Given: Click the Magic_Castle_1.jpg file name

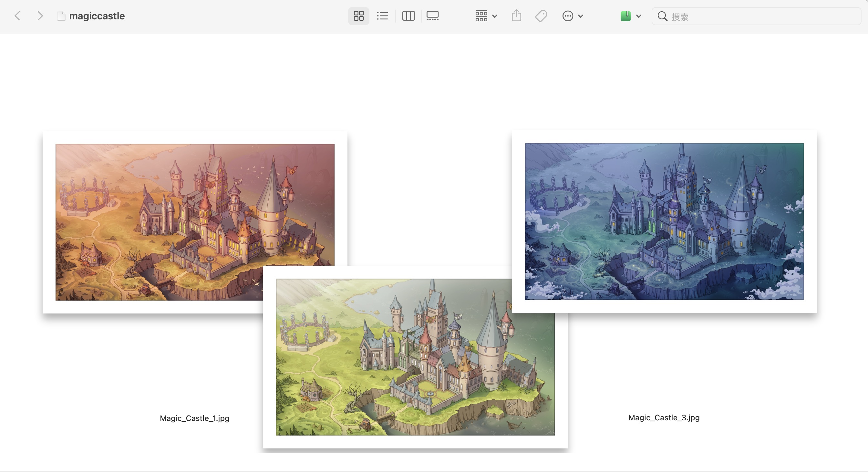Looking at the screenshot, I should [x=194, y=418].
